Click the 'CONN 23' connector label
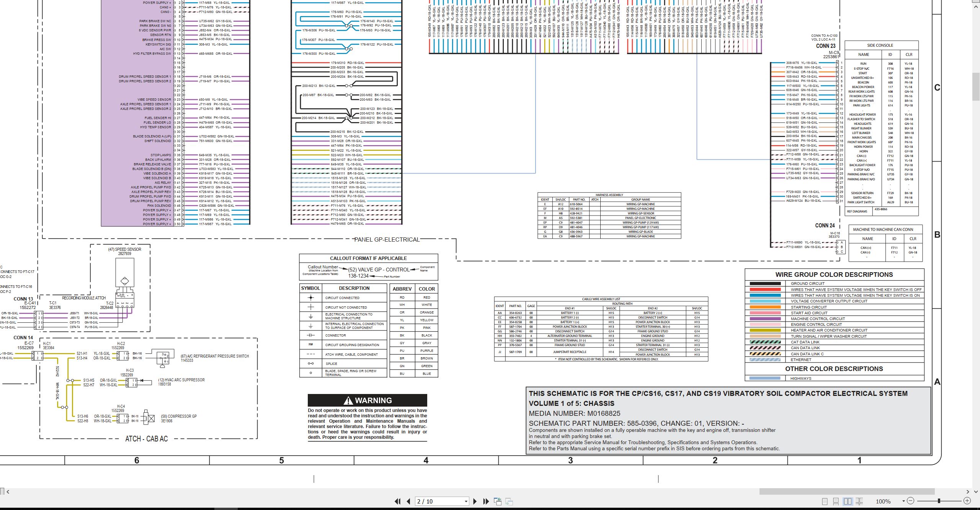Screen dimensions: 980x510 [x=826, y=46]
